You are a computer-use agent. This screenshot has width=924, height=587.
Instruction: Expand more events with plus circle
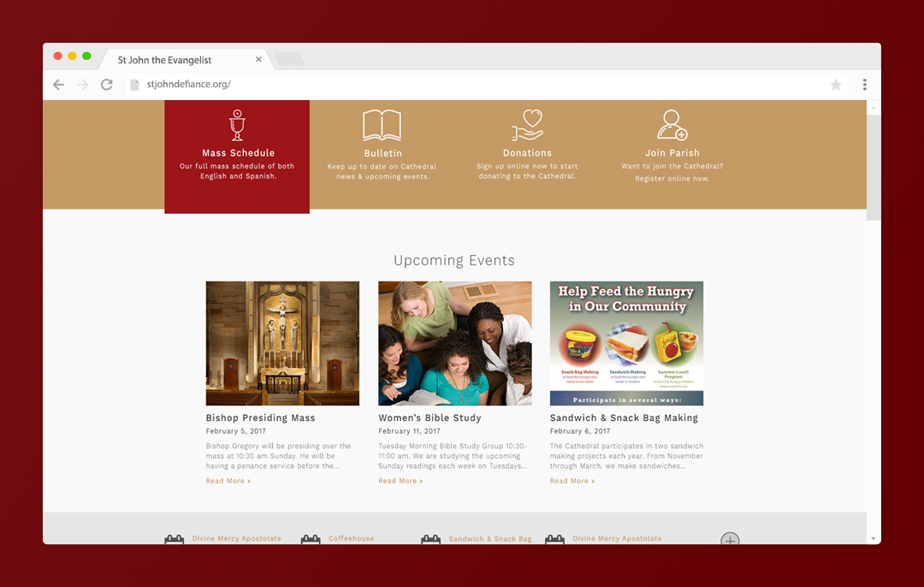coord(730,539)
